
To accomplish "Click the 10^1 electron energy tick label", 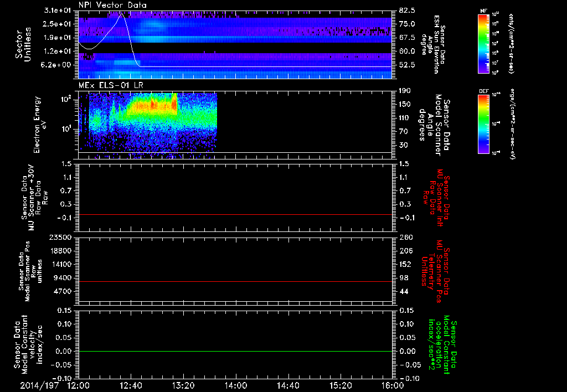I will coord(67,128).
